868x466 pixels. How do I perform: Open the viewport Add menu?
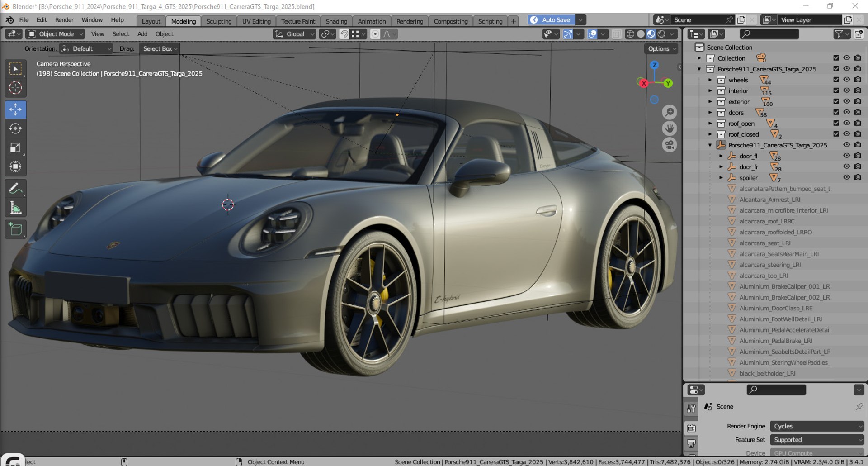pyautogui.click(x=142, y=34)
